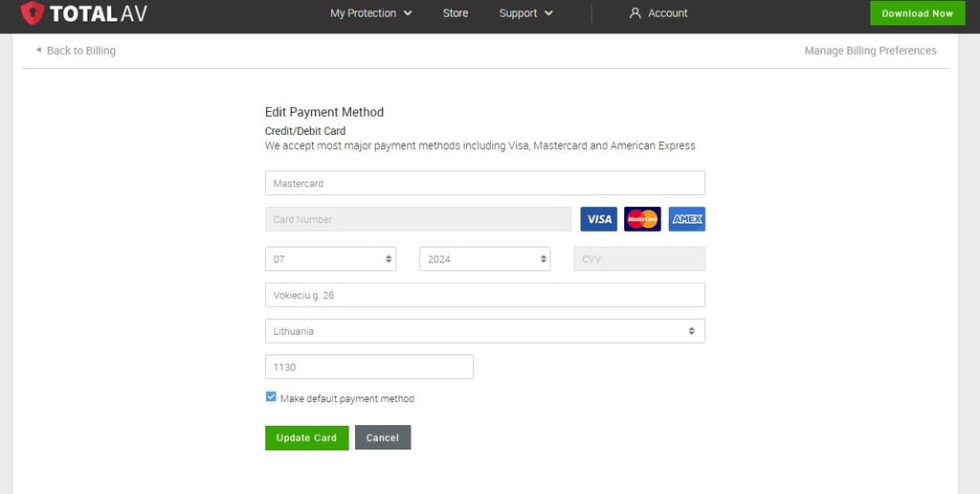Click the TOTAL AV brand text
The height and width of the screenshot is (494, 980).
[x=99, y=13]
